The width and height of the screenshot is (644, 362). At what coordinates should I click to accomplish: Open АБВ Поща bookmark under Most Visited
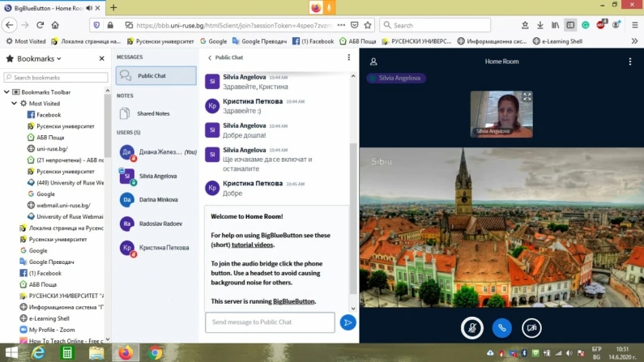50,138
